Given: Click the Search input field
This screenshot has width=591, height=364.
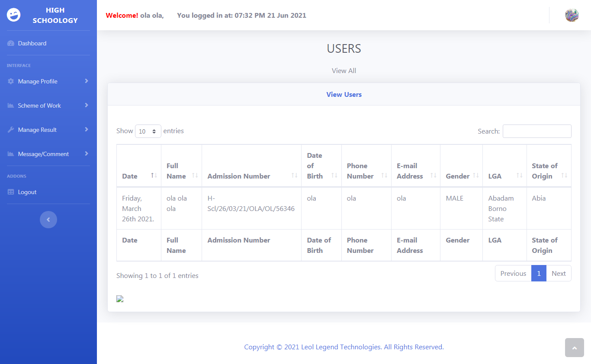Looking at the screenshot, I should (536, 131).
